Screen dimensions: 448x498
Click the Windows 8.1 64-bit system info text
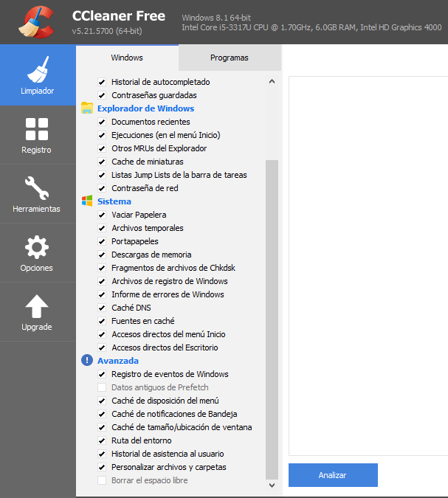[216, 18]
